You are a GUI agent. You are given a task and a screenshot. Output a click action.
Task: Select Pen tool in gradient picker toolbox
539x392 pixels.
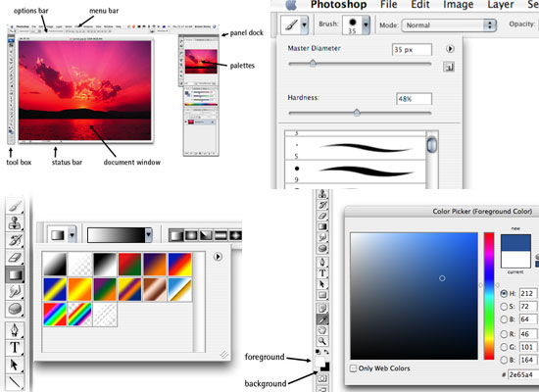[x=15, y=330]
